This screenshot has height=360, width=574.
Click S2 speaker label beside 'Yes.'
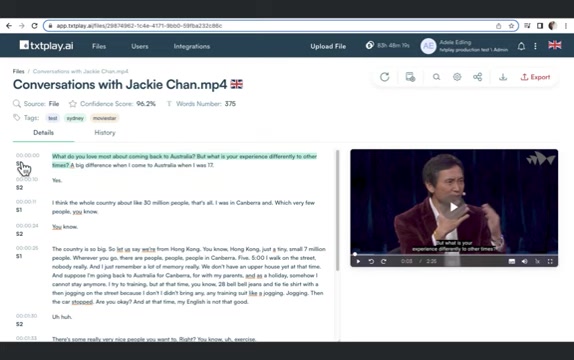(19, 188)
